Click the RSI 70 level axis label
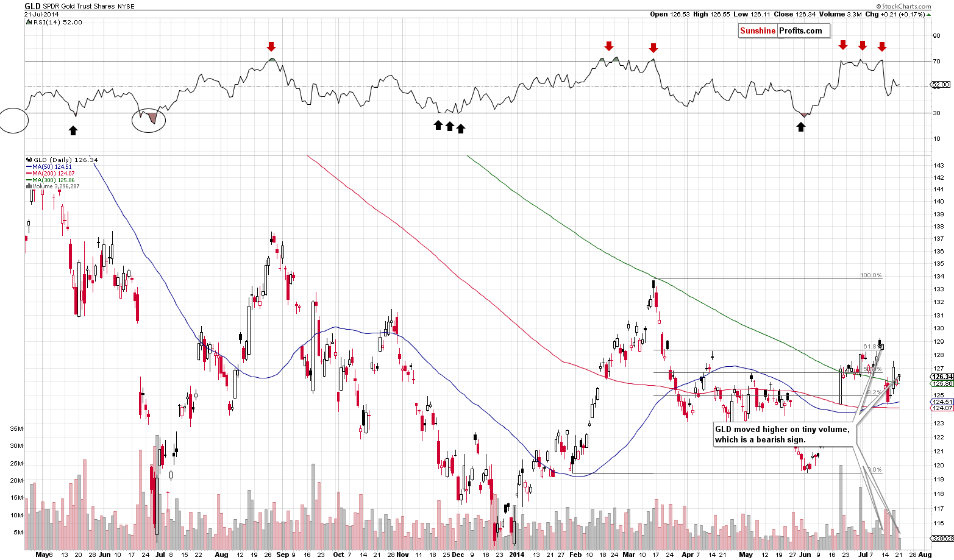Image resolution: width=954 pixels, height=560 pixels. click(x=936, y=61)
